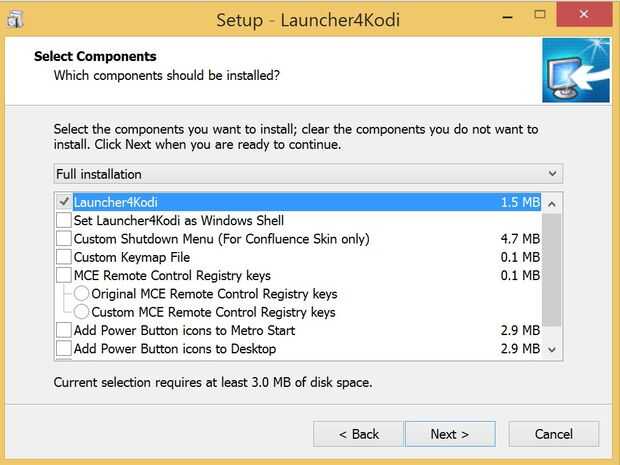
Task: Tick the Custom Keymap File checkbox
Action: tap(64, 257)
